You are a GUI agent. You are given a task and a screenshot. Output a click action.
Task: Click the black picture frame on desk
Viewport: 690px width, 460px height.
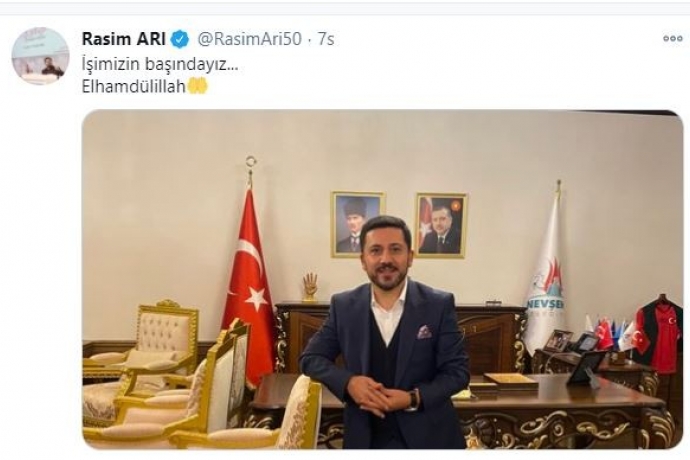[585, 368]
